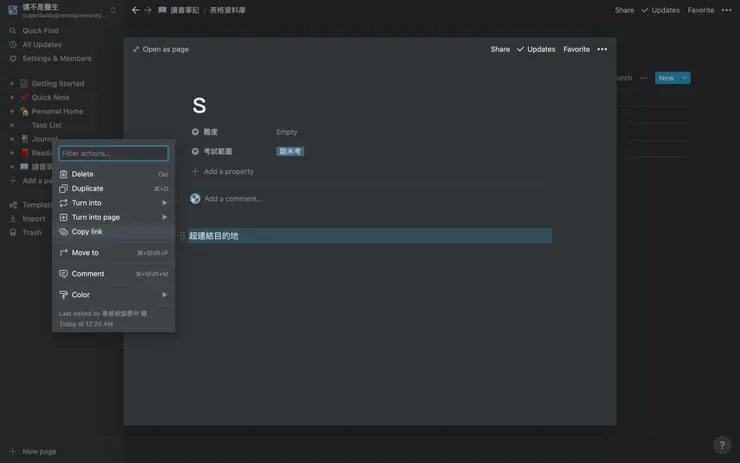Expand the Getting Started page tree

(x=12, y=84)
